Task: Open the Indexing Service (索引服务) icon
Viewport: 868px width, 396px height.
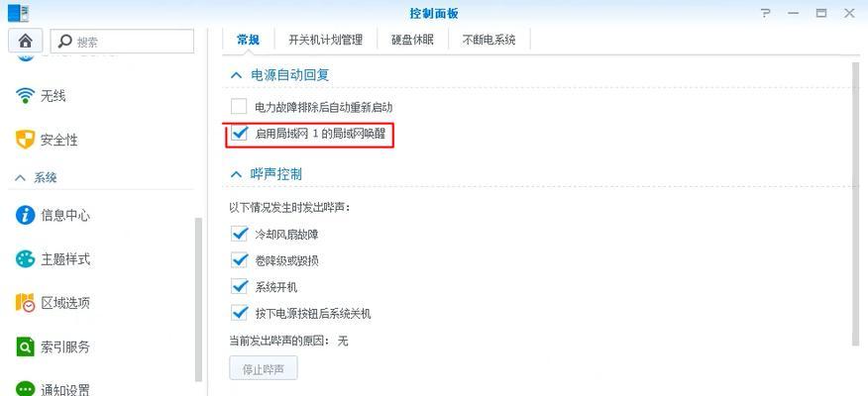Action: 25,347
